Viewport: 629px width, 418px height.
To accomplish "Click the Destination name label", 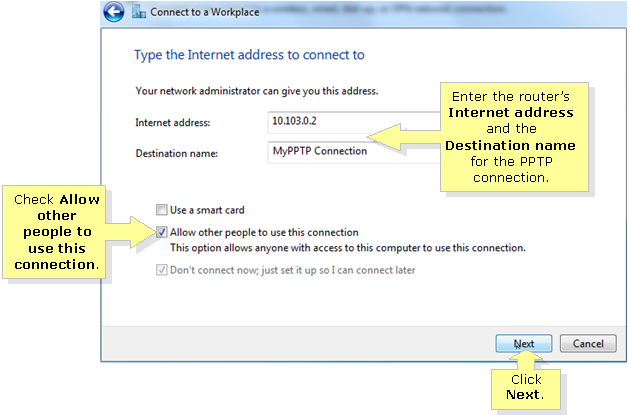I will (x=177, y=153).
